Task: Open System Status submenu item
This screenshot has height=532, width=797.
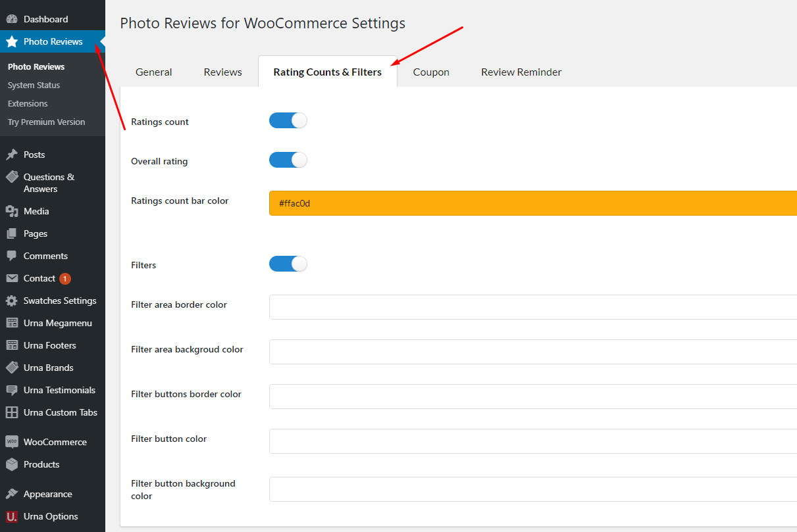Action: pos(34,85)
